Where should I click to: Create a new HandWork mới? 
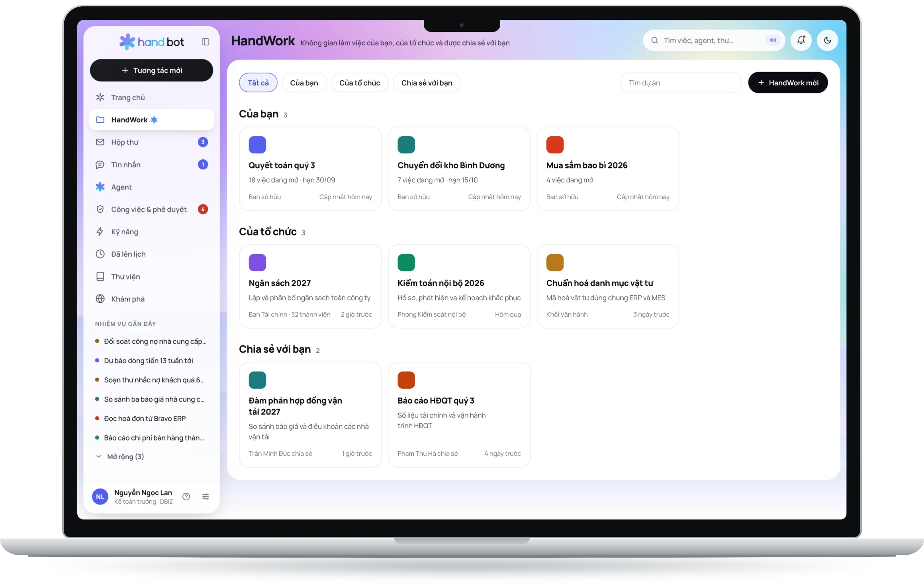[x=788, y=82]
